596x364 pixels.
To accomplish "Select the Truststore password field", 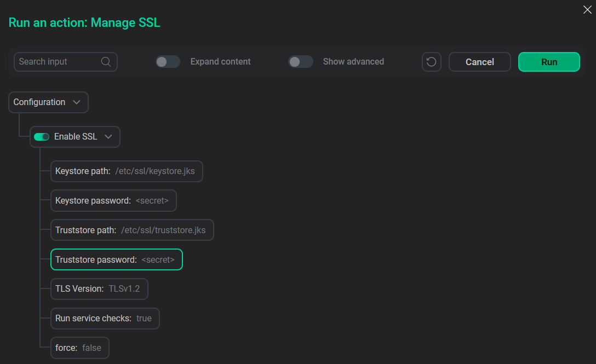I will pyautogui.click(x=117, y=259).
